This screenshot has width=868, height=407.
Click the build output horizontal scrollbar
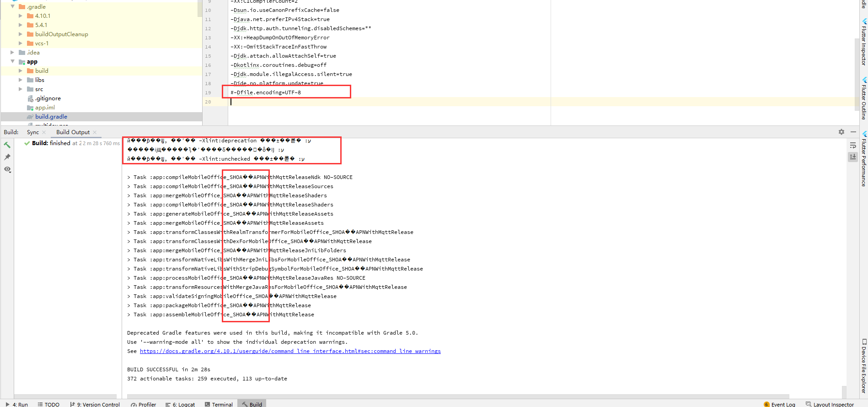tap(458, 396)
